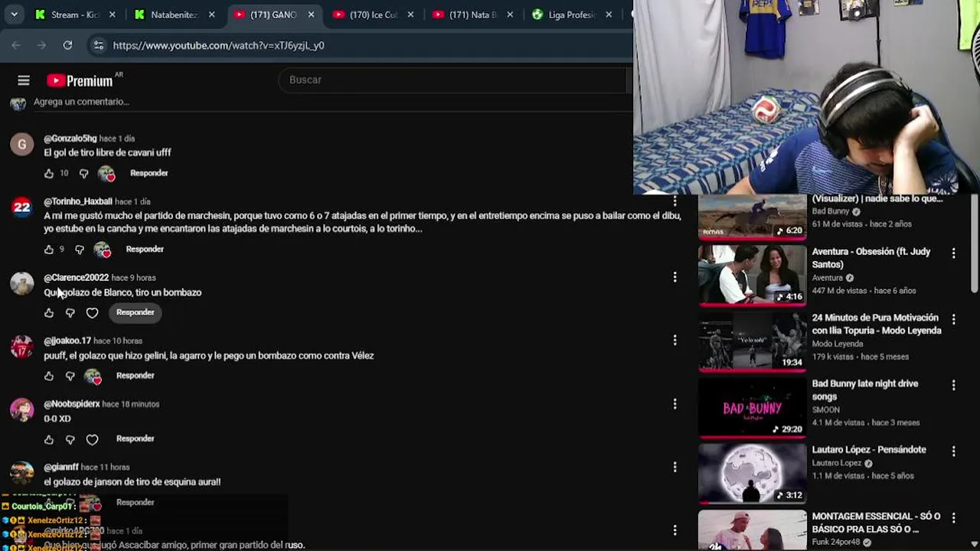Reply to @Clarence20022 with Responder
The image size is (980, 551).
point(136,312)
